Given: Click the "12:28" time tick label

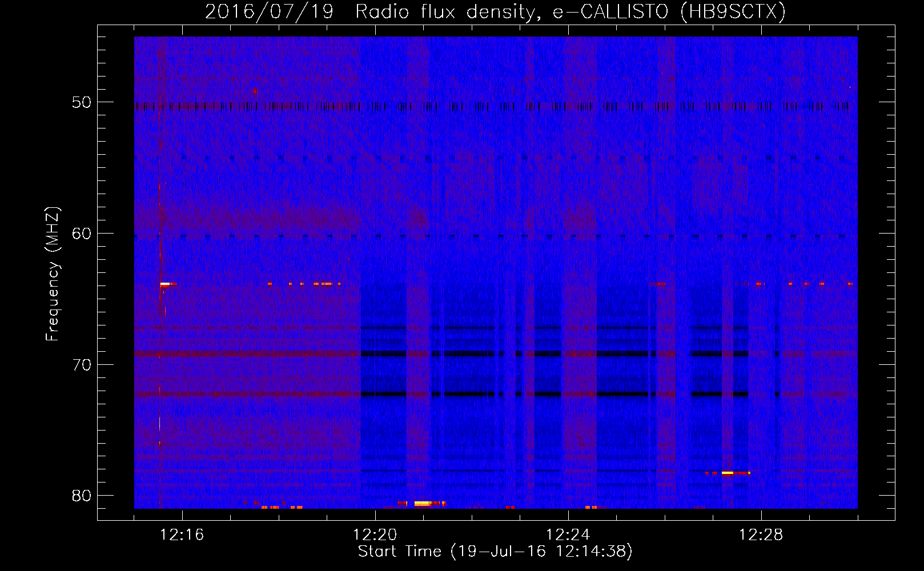Looking at the screenshot, I should click(761, 534).
